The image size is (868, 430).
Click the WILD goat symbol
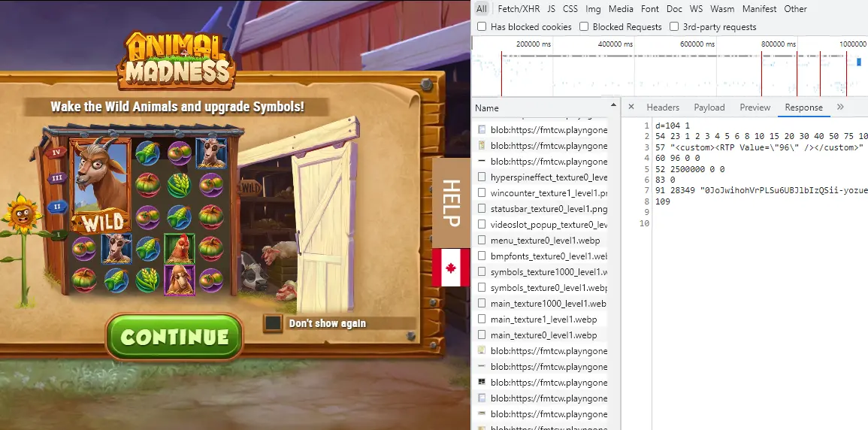pyautogui.click(x=101, y=185)
